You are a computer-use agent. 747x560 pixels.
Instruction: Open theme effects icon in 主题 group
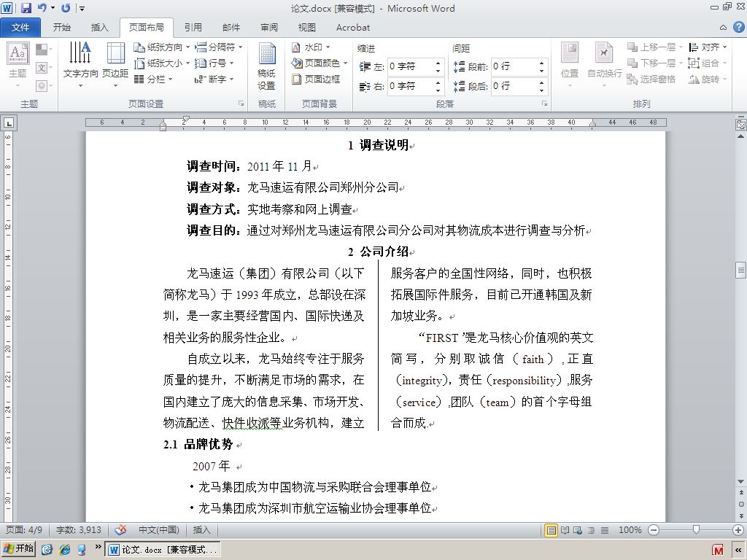(x=43, y=86)
